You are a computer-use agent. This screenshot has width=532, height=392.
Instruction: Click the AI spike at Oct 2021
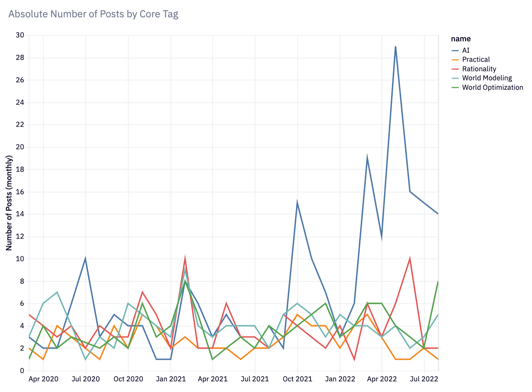pos(297,203)
